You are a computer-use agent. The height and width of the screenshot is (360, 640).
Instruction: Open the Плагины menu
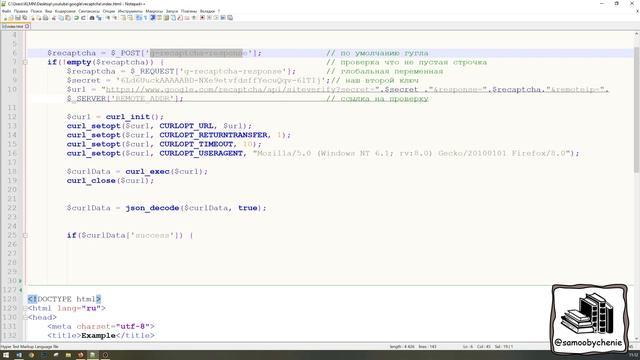coord(189,11)
